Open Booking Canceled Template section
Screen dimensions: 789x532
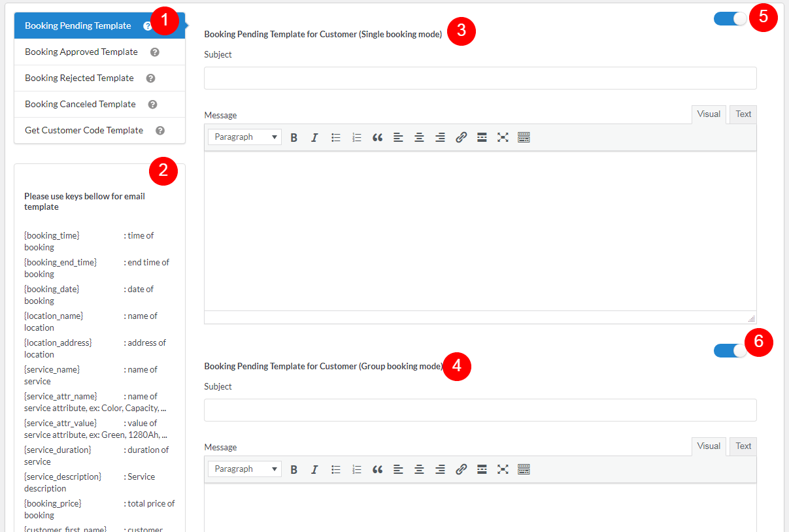click(x=80, y=105)
